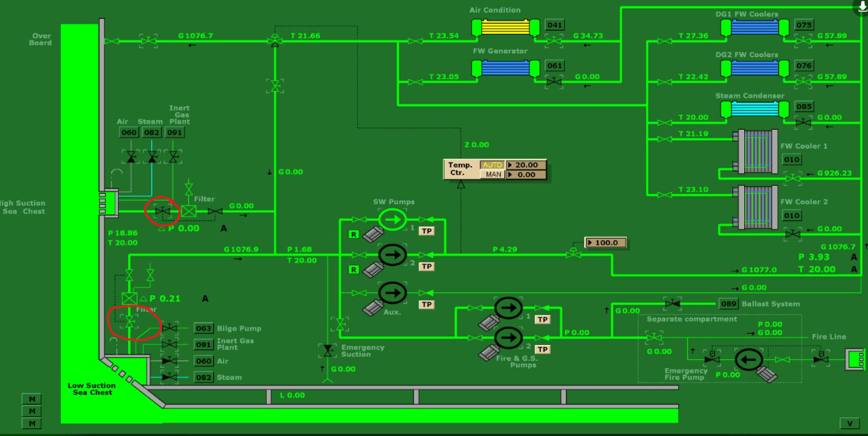
Task: Select the Emergency Fire Pump symbol
Action: (x=749, y=359)
